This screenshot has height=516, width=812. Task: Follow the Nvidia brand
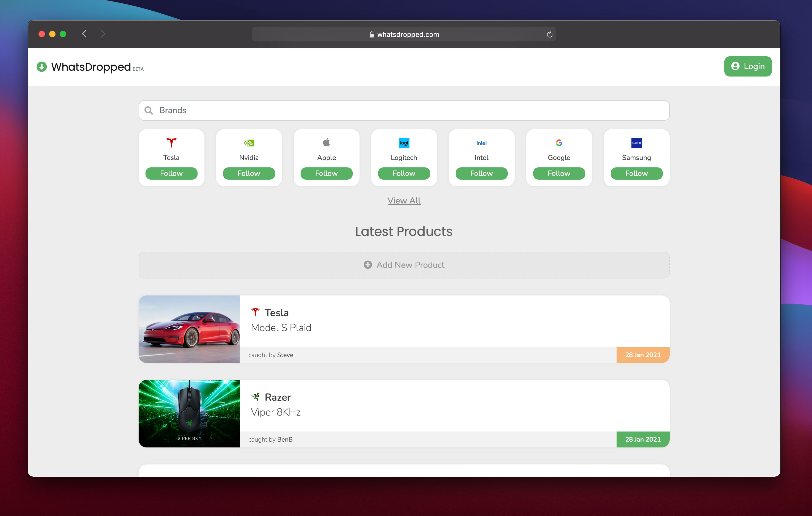pos(249,174)
